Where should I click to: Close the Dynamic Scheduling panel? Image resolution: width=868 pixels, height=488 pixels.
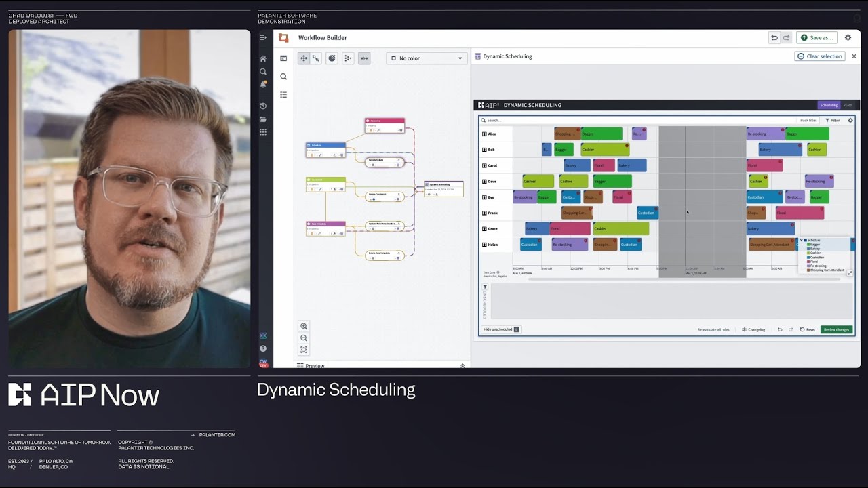tap(854, 56)
